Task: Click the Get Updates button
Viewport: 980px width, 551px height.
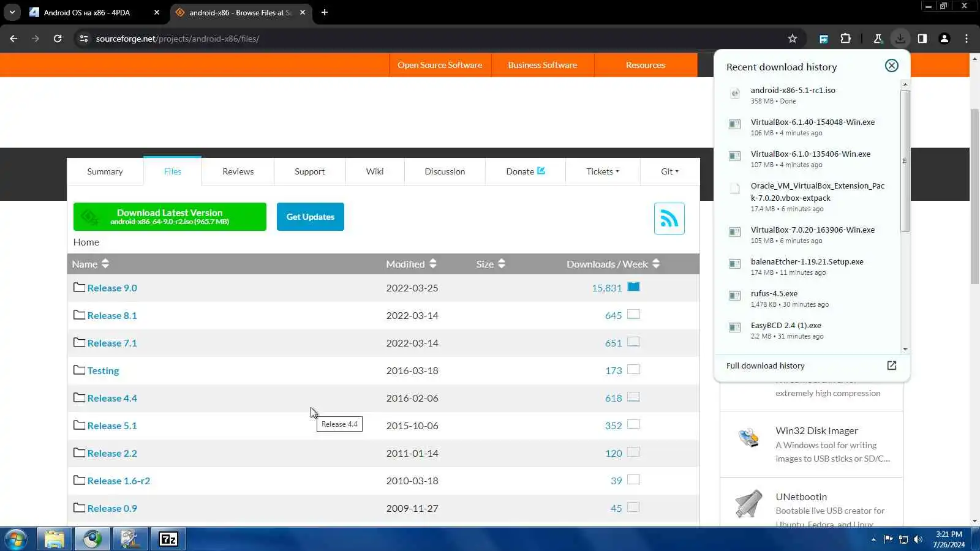Action: [311, 217]
